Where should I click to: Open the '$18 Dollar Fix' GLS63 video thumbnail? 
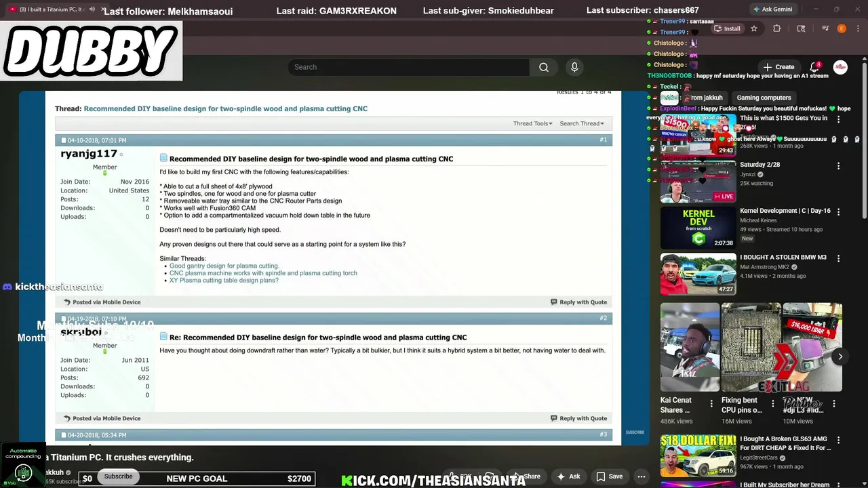pos(698,456)
